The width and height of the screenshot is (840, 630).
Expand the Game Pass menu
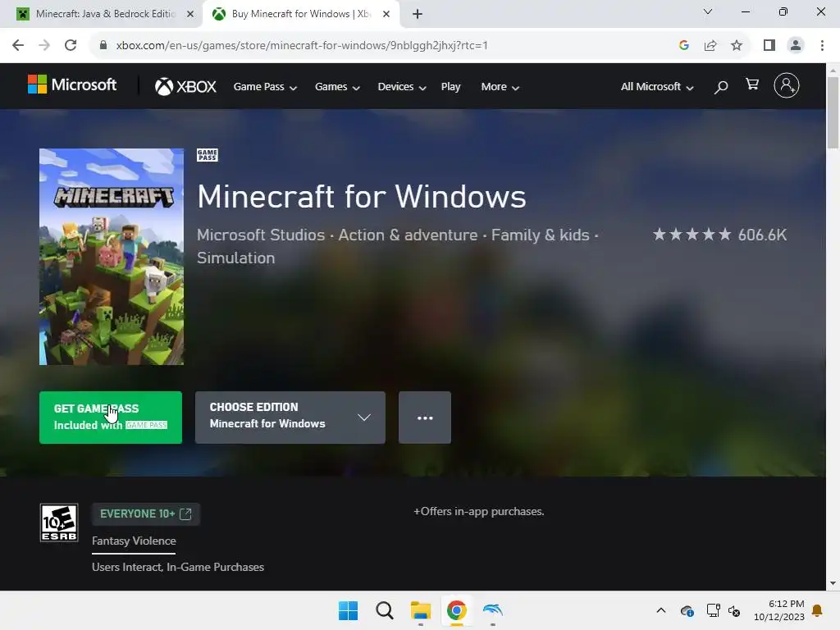pos(265,87)
